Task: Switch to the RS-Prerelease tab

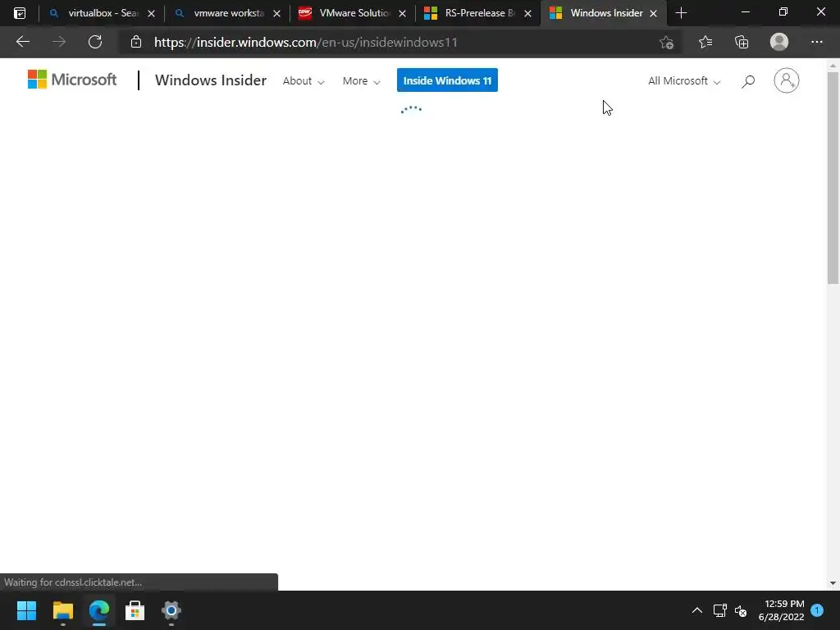Action: coord(478,13)
